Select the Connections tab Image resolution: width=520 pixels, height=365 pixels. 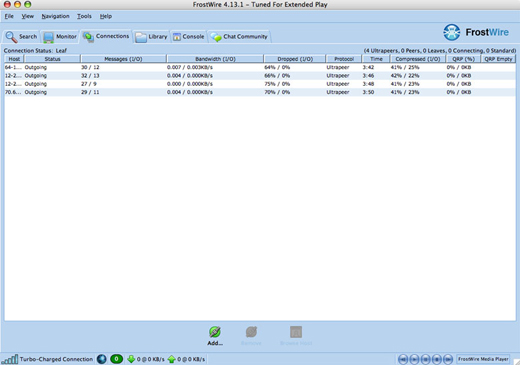pos(106,36)
